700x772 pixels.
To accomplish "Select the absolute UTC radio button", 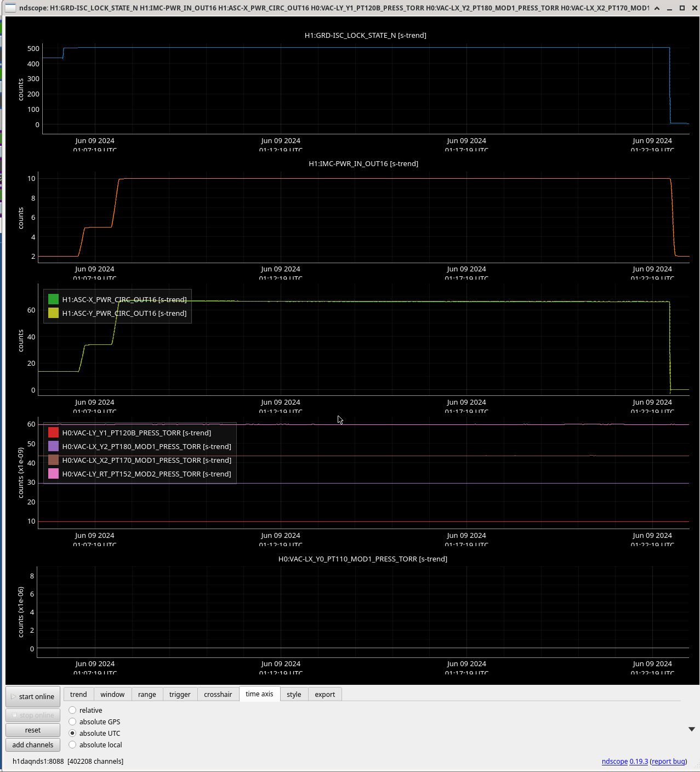I will pyautogui.click(x=94, y=733).
